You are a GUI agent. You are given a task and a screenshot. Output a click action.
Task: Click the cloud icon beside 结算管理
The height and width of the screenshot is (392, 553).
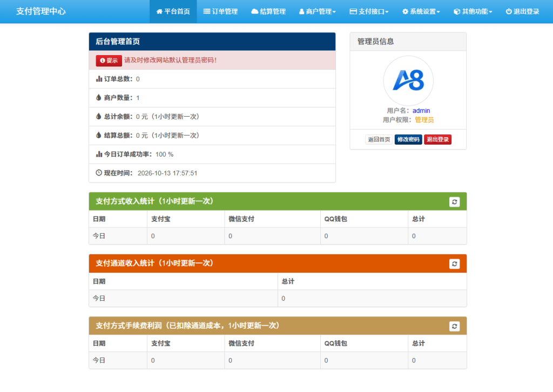point(255,12)
